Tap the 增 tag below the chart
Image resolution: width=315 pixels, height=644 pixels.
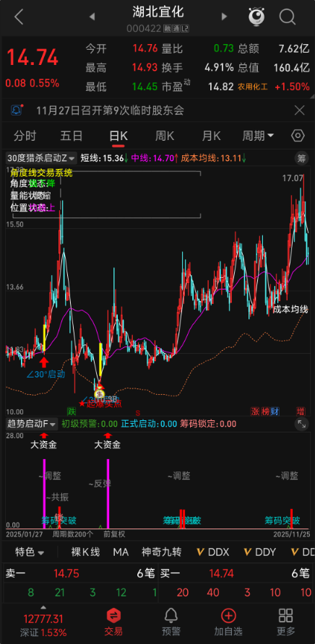(301, 411)
